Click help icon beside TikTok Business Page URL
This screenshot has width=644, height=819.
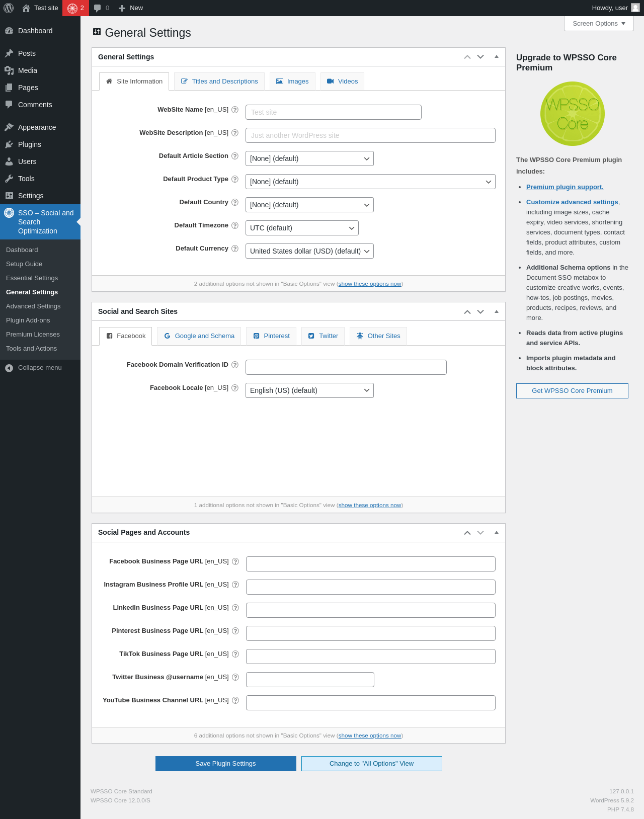[x=235, y=654]
